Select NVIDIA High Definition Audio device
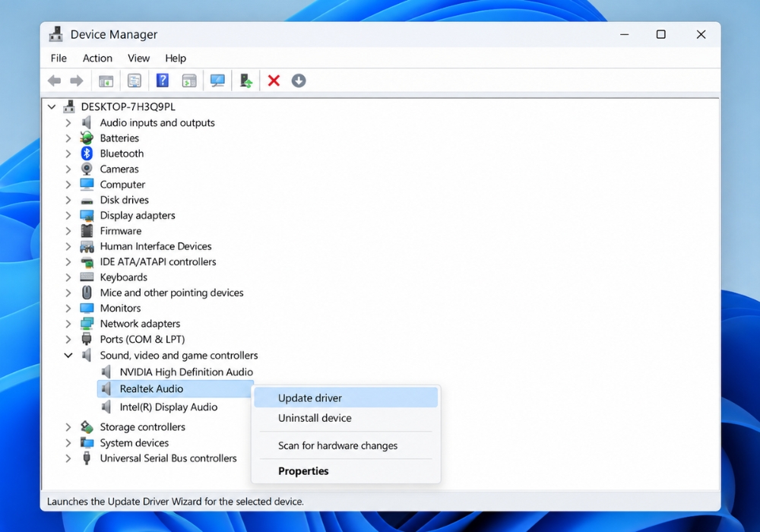The width and height of the screenshot is (760, 532). coord(186,372)
